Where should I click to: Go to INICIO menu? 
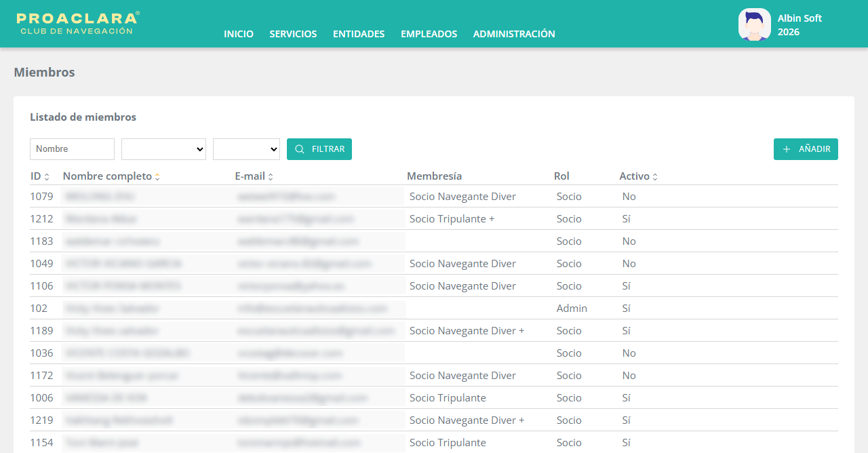[x=239, y=34]
